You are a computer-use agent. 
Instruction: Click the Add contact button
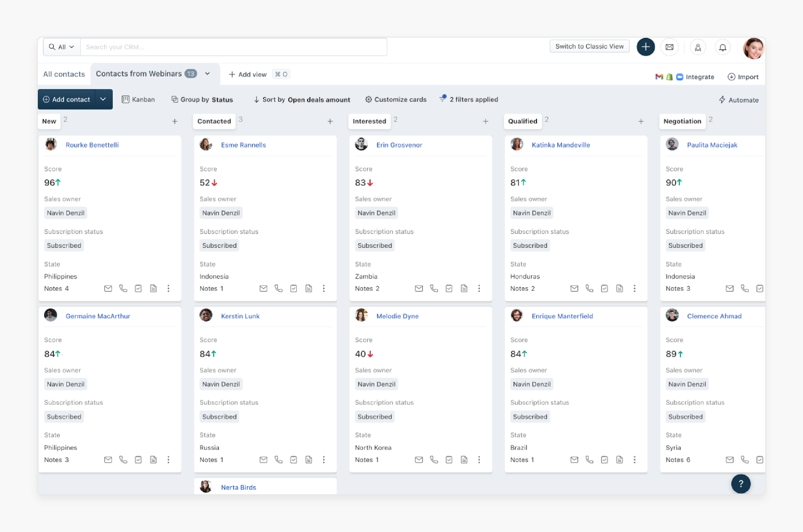point(67,99)
